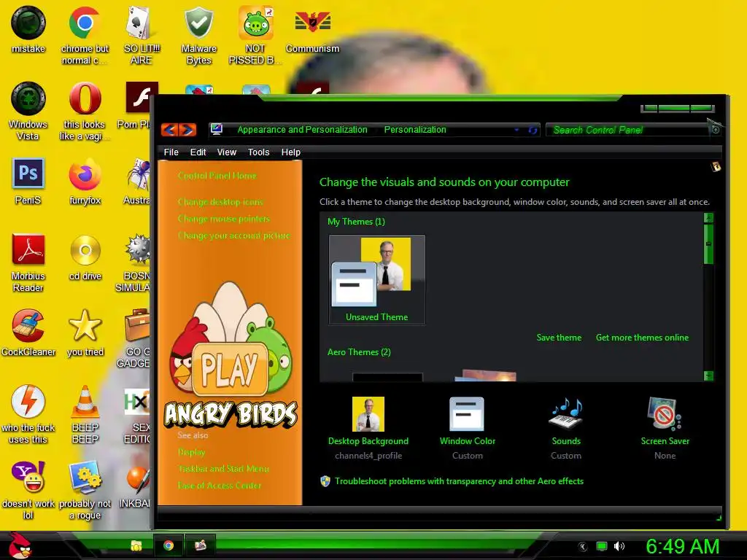Open the Edit menu
747x560 pixels.
(x=198, y=152)
